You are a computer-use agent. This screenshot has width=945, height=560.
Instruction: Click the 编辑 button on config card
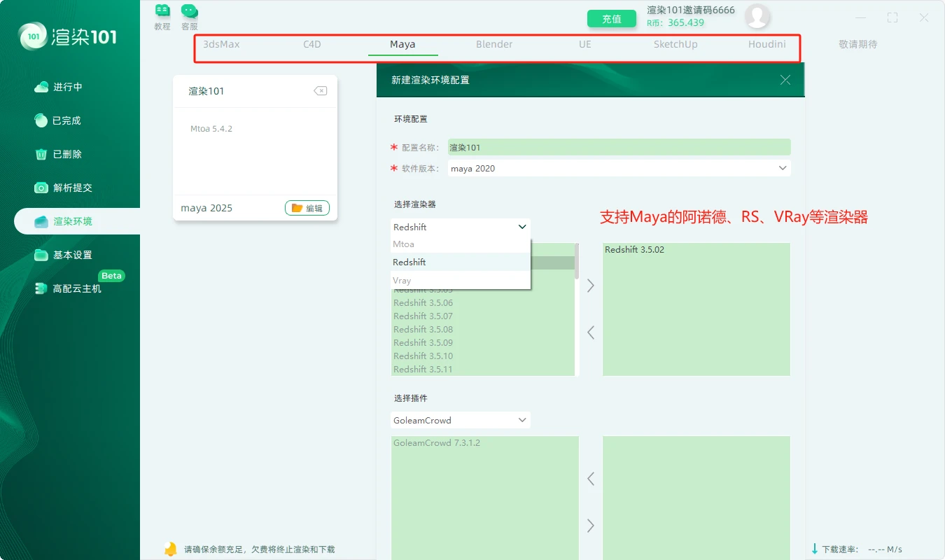307,208
